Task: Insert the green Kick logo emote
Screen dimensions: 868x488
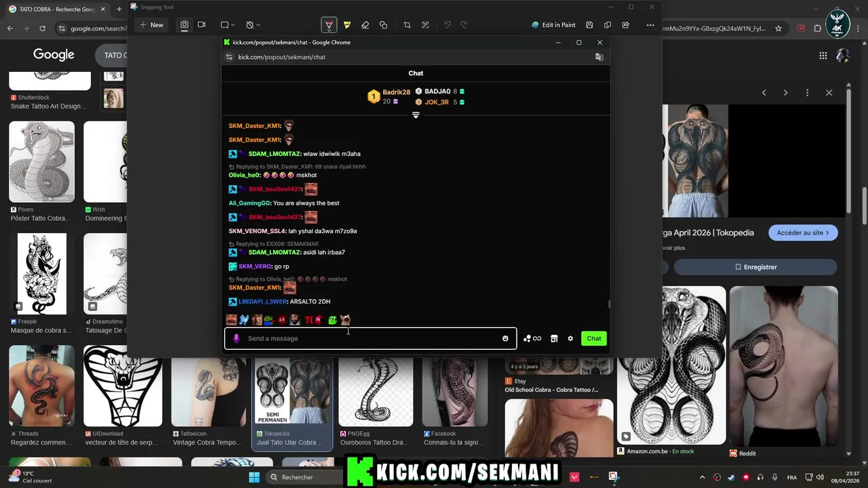Action: pyautogui.click(x=332, y=320)
